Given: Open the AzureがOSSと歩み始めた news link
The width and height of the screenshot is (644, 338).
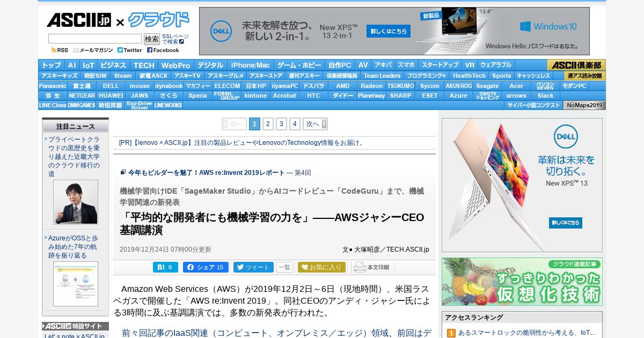Looking at the screenshot, I should 73,247.
